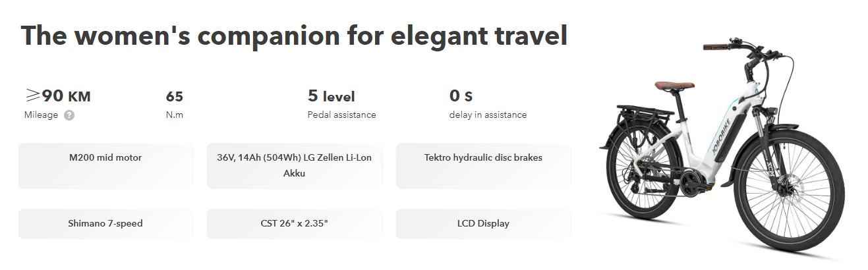Click the Mileage label text
This screenshot has height=270, width=868.
click(41, 115)
